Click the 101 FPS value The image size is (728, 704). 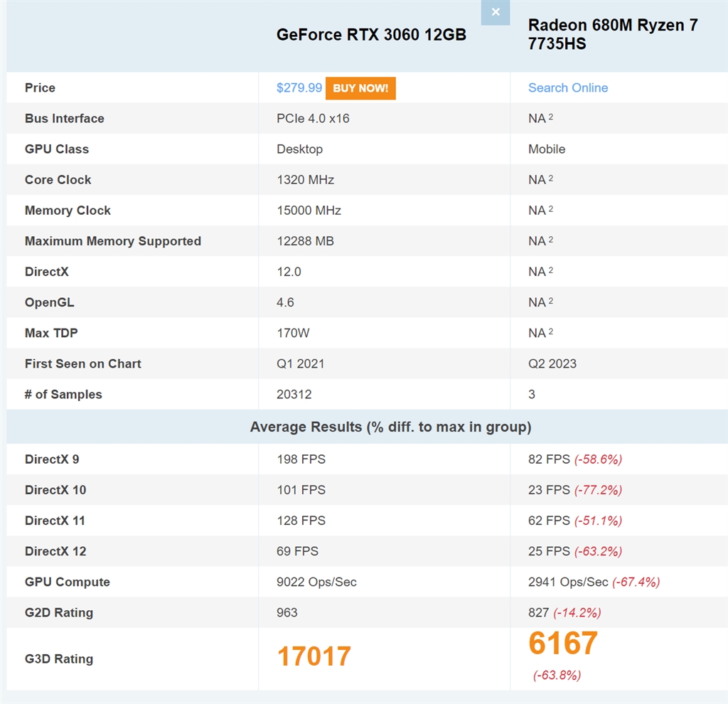(301, 490)
